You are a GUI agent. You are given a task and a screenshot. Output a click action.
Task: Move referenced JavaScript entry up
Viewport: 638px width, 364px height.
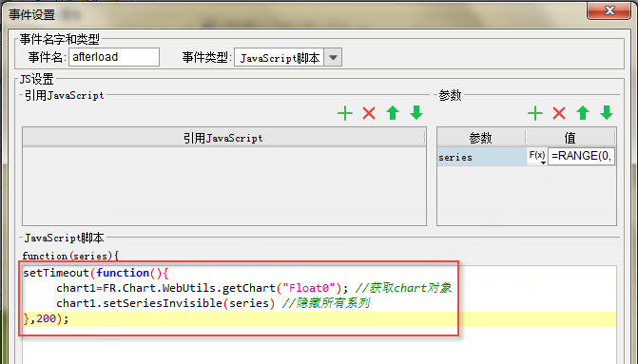[x=393, y=113]
